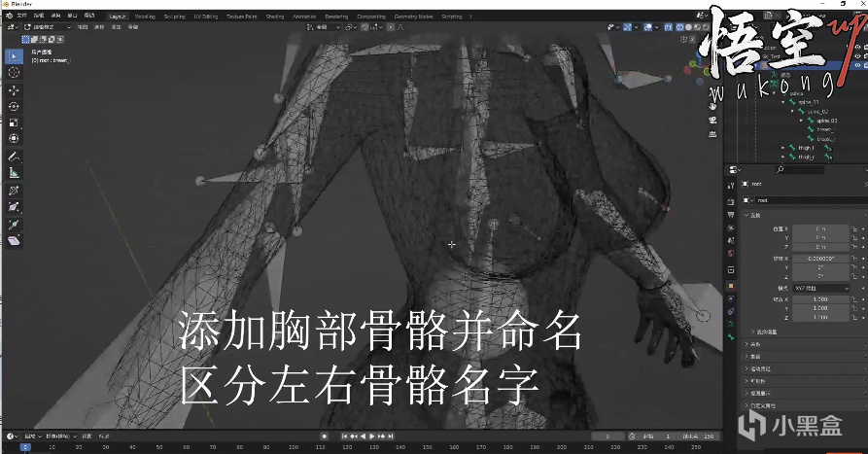Toggle snapping magnet in header
Viewport: 868px width, 454px height.
click(x=365, y=26)
